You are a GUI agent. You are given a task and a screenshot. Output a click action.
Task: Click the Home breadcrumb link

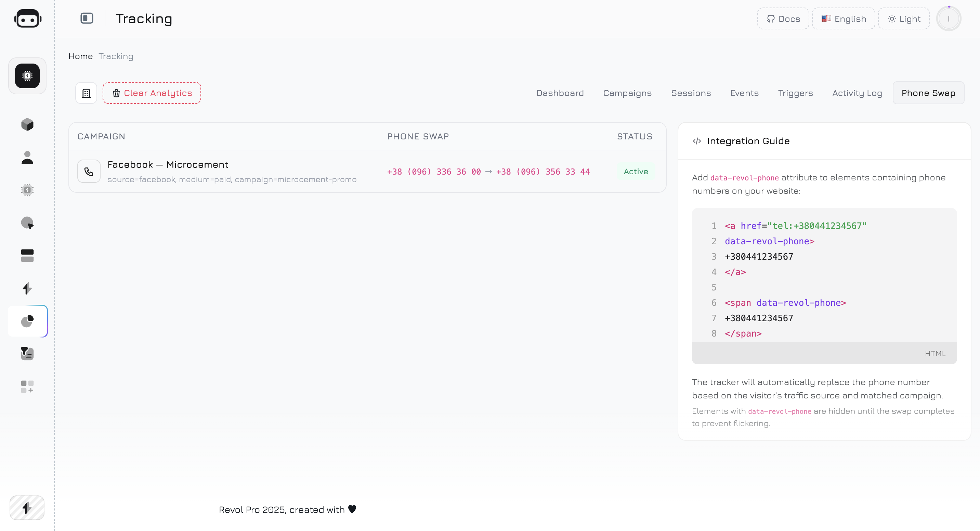coord(81,56)
